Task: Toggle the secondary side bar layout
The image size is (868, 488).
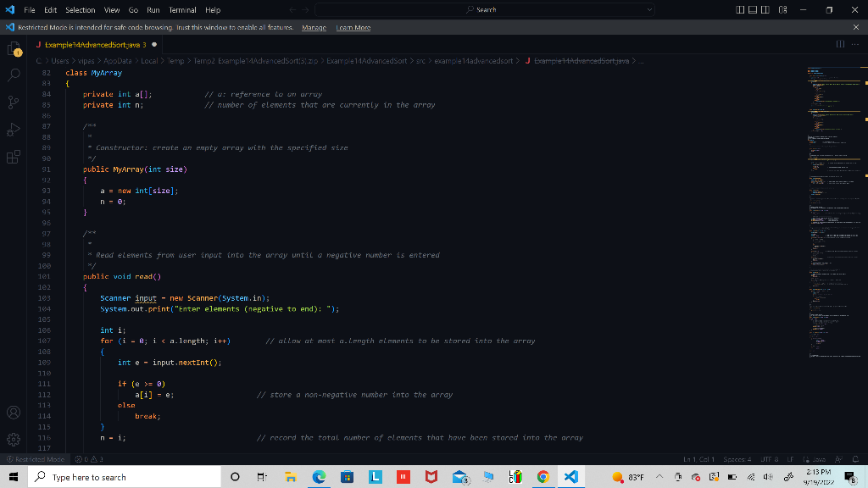Action: tap(765, 10)
